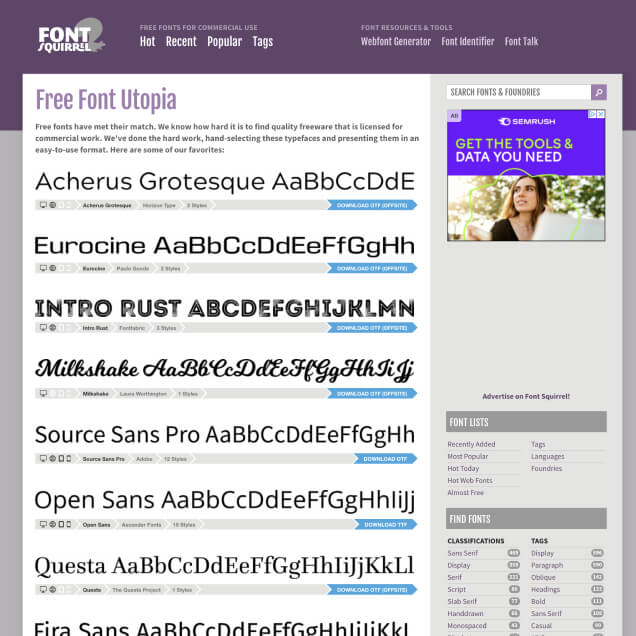Click web globe icon in Eurocine row
Viewport: 636px width, 636px height.
53,268
